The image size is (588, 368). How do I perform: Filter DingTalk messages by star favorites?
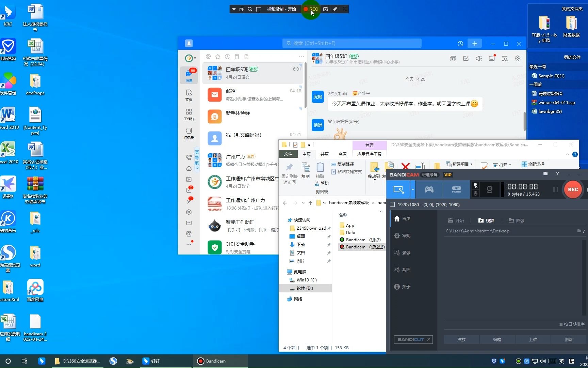click(x=218, y=57)
